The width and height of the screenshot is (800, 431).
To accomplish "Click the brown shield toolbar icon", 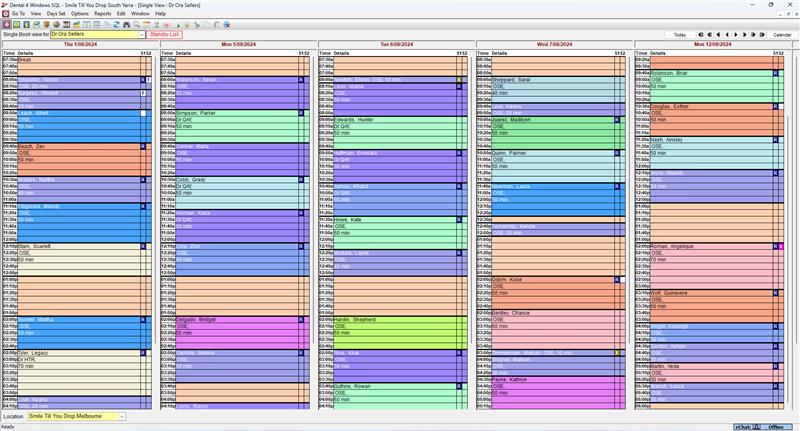I will pos(46,24).
